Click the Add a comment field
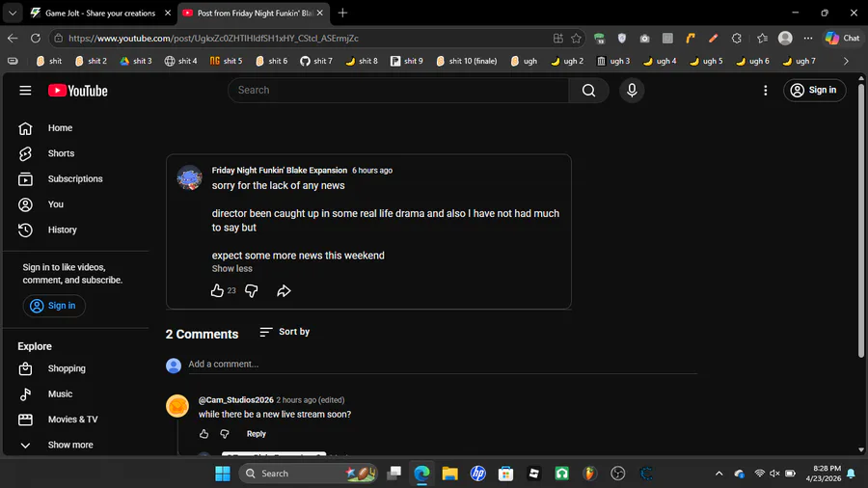The height and width of the screenshot is (488, 868). click(443, 364)
